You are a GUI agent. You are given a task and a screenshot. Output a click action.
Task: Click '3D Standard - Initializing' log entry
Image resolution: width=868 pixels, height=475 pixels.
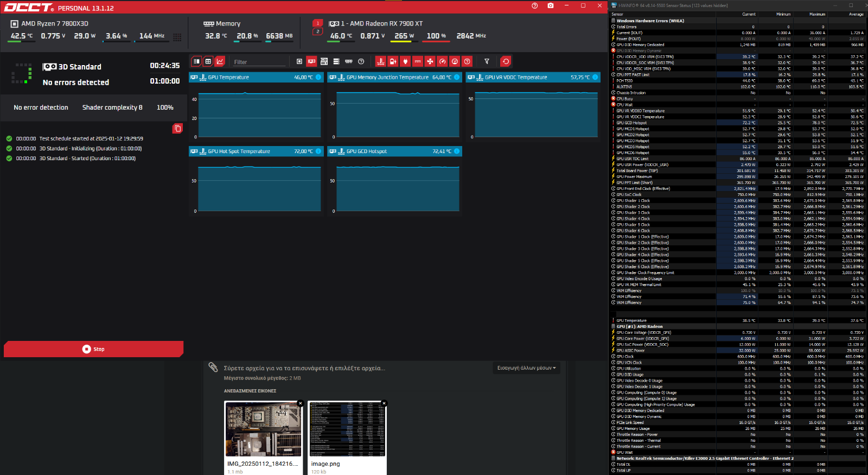[x=91, y=148]
